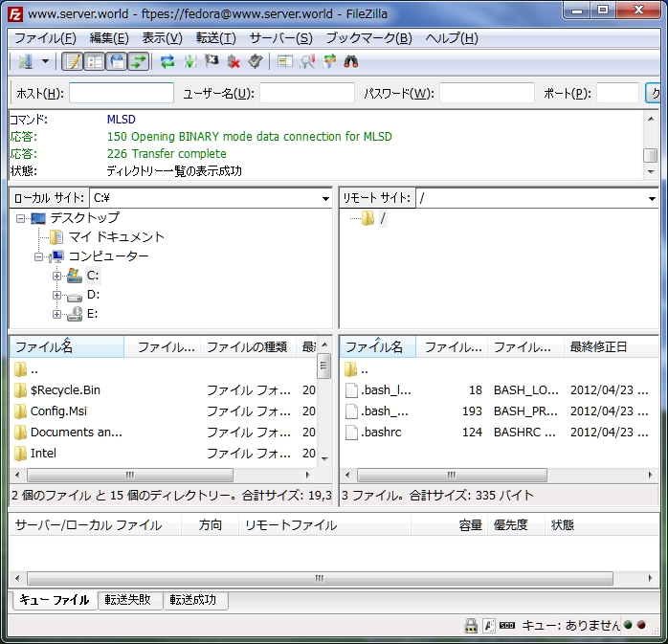The width and height of the screenshot is (668, 644).
Task: Select the Documents an... folder
Action: 77,433
